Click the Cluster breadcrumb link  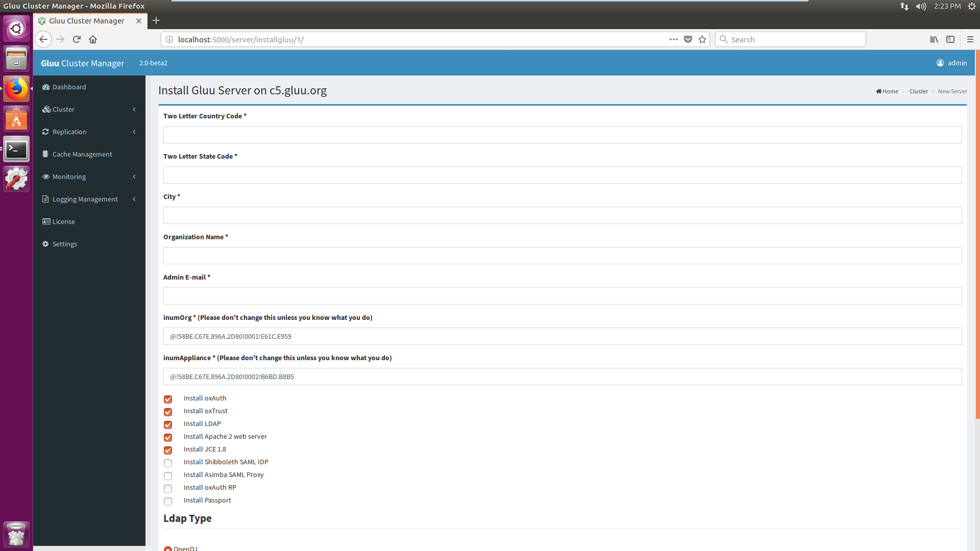point(918,91)
